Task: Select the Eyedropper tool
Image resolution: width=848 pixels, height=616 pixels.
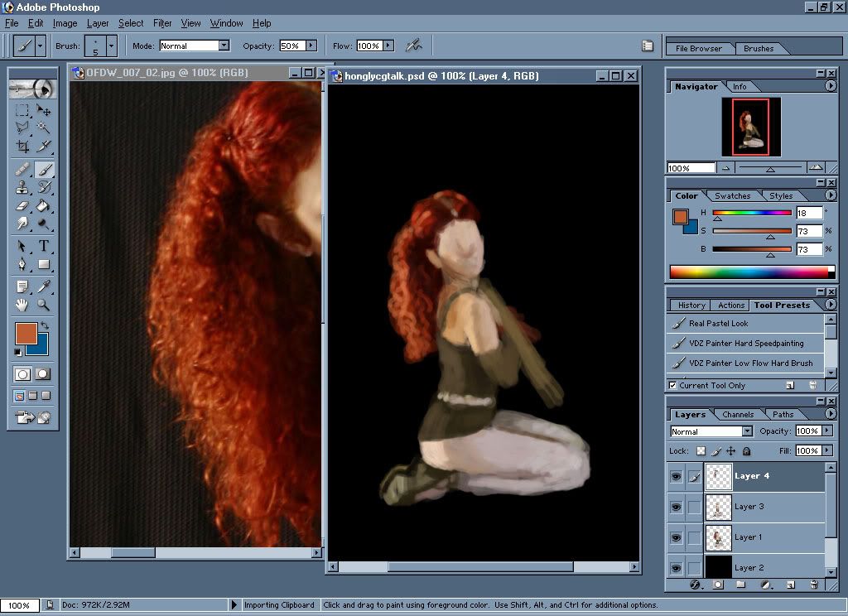Action: [44, 286]
